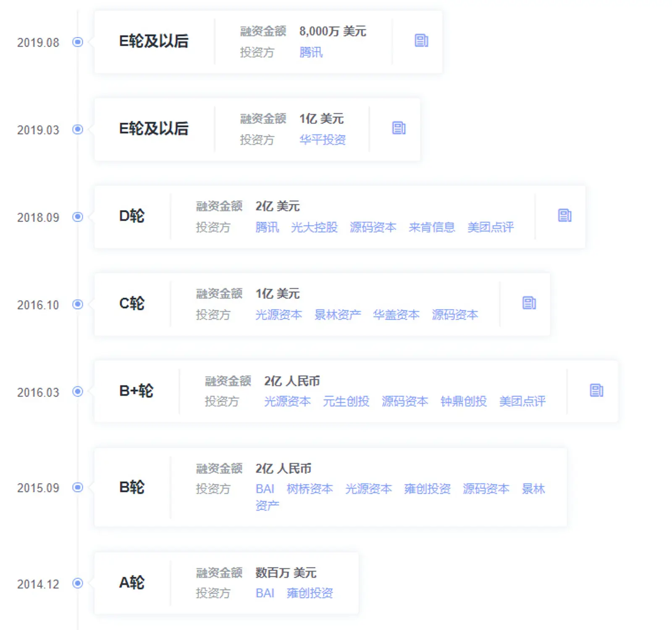Open 源码资本 link in B+轮 row
Image resolution: width=672 pixels, height=630 pixels.
click(405, 401)
